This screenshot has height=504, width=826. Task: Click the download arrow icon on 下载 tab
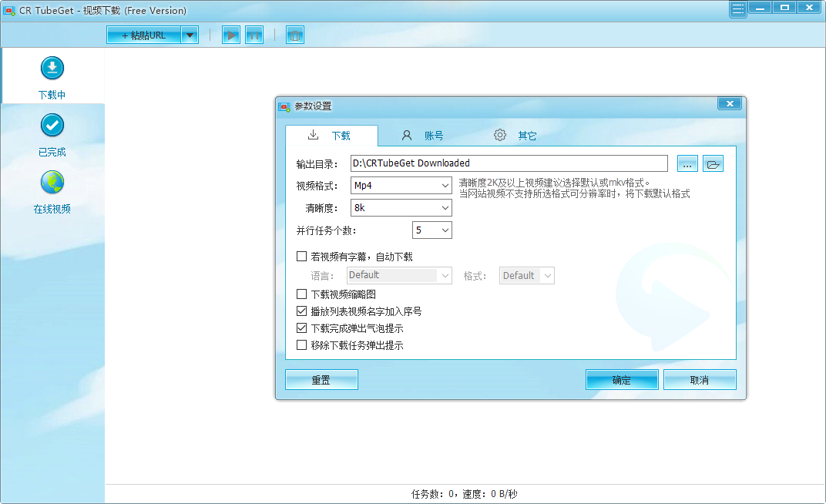(x=313, y=135)
